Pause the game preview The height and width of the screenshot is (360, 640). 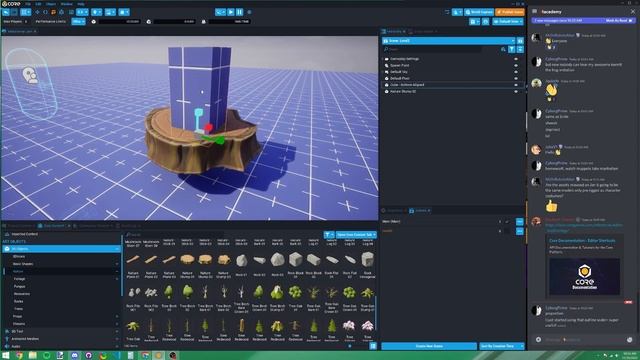240,12
